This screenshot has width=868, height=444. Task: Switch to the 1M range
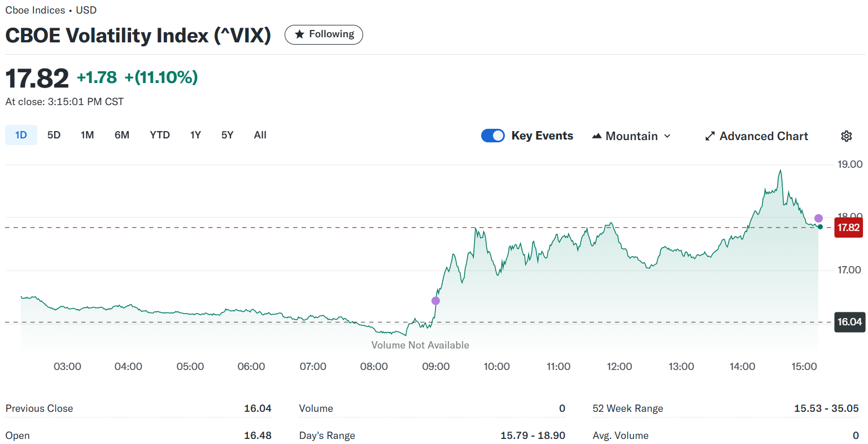pos(87,135)
